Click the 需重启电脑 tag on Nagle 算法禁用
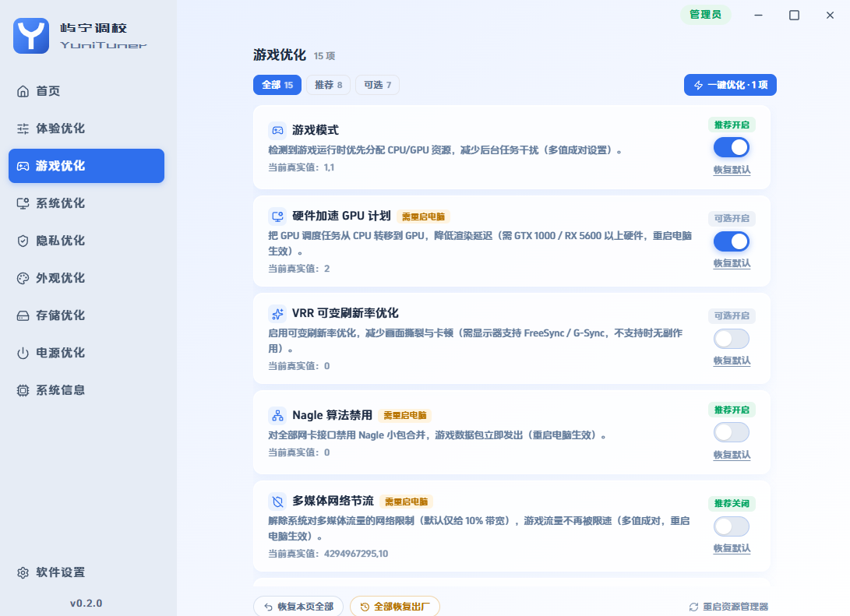Screen dimensions: 850x616 point(405,416)
